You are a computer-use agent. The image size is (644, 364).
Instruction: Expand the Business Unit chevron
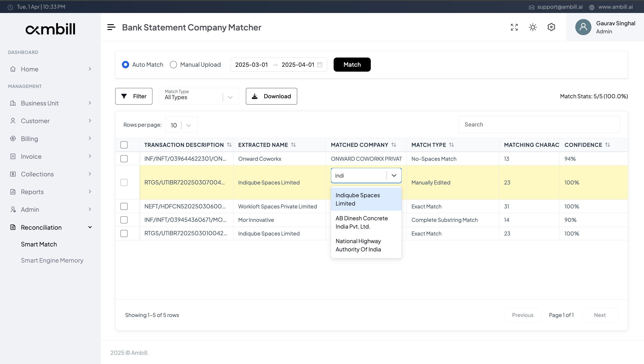click(90, 103)
